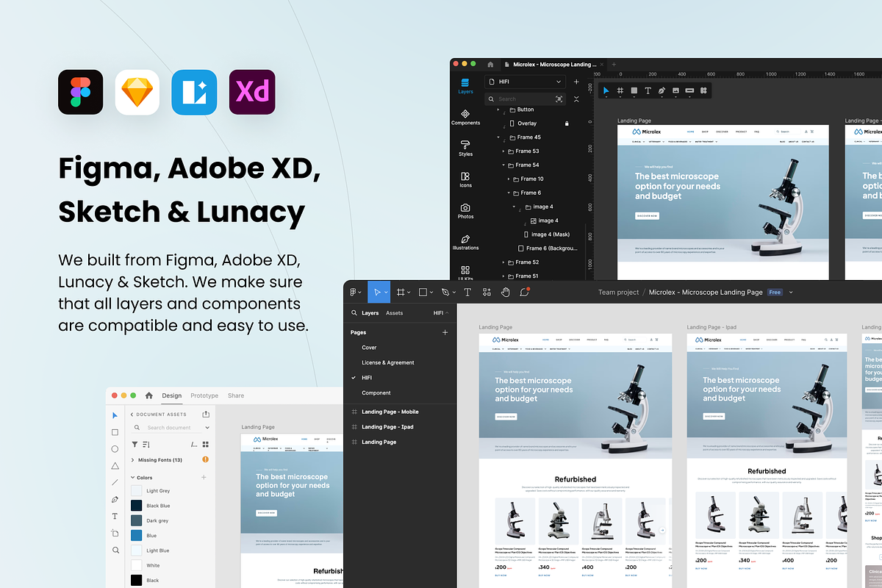Screen dimensions: 882x588
Task: Collapse Colors section in Adobe XD
Action: (x=132, y=478)
